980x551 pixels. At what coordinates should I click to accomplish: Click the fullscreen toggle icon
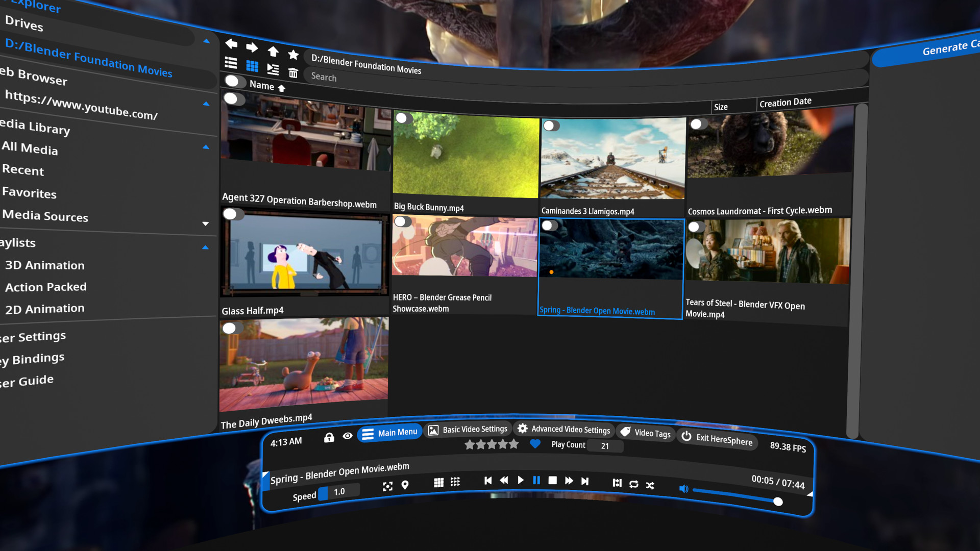386,484
